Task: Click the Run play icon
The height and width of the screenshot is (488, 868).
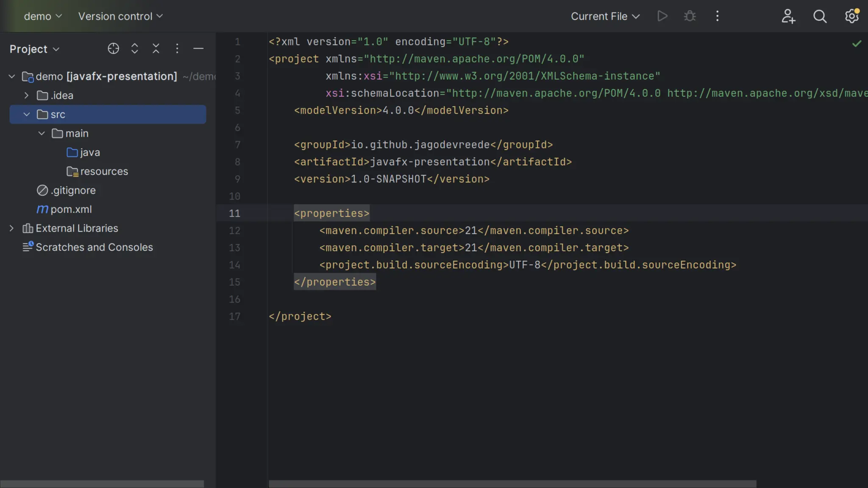Action: click(662, 16)
